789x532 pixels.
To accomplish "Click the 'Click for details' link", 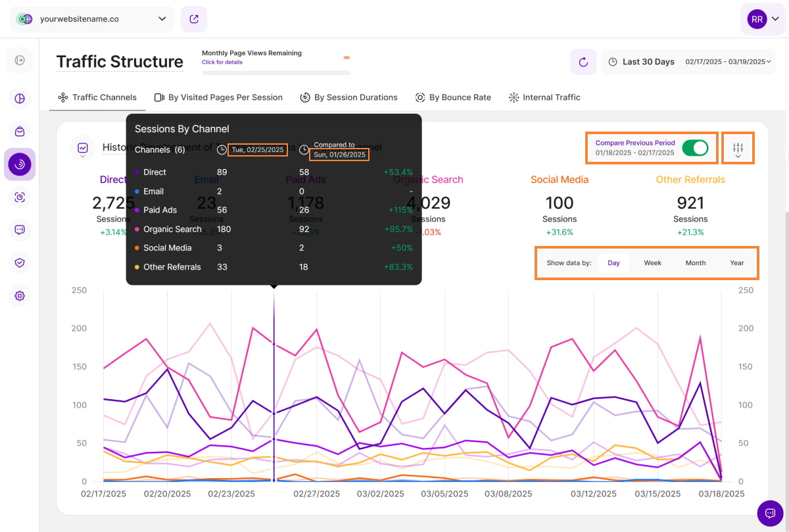I will pos(222,62).
